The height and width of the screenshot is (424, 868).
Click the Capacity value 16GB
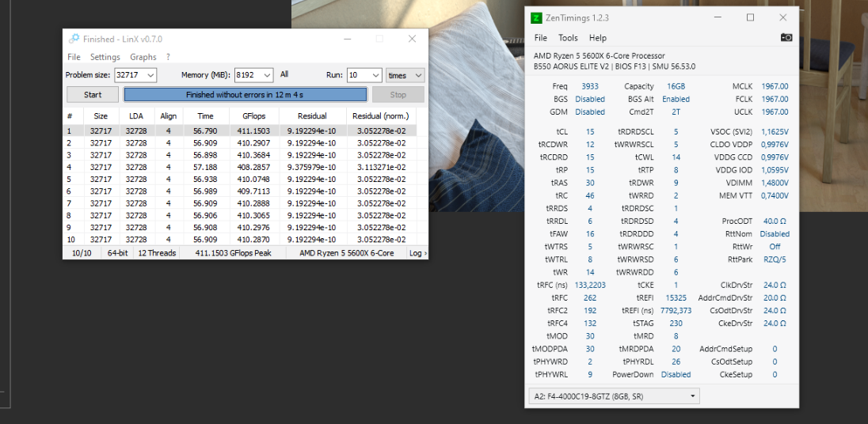[x=676, y=86]
